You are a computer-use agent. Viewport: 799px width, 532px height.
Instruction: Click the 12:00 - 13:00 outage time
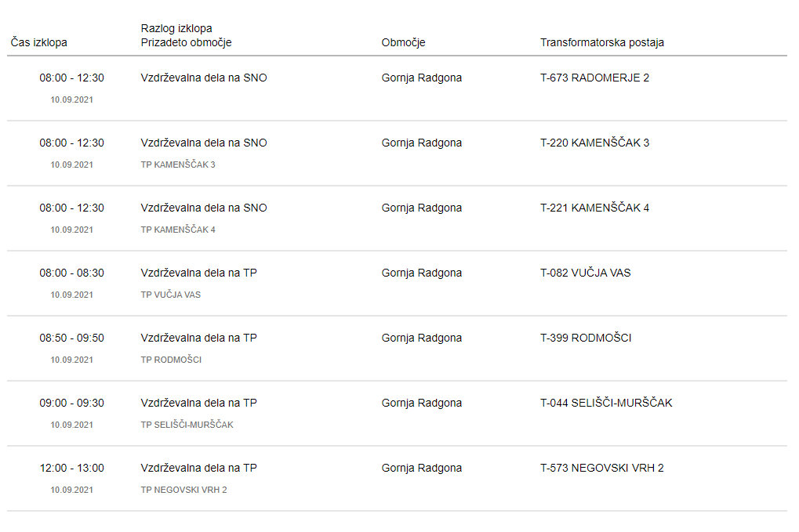(72, 468)
